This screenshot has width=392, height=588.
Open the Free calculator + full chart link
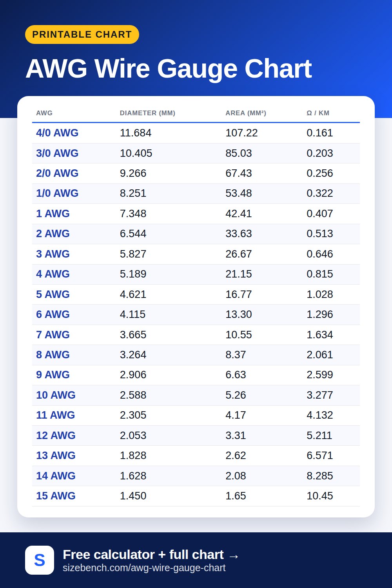(x=151, y=555)
